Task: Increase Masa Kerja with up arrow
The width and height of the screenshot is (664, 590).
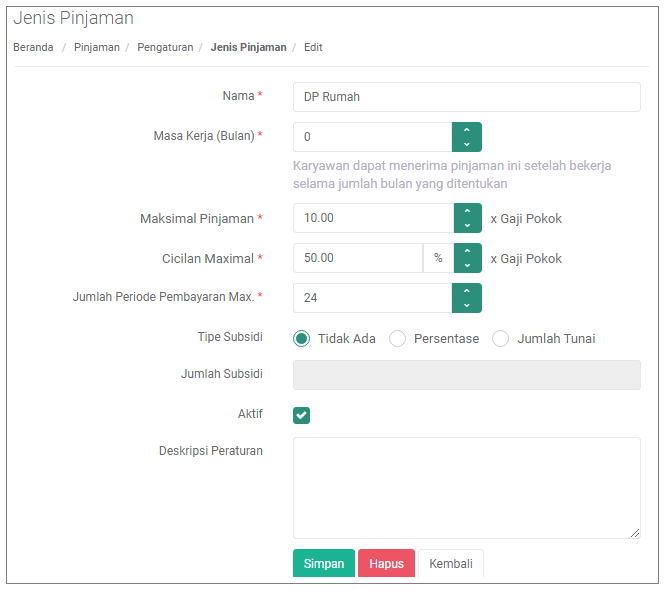Action: [x=467, y=130]
